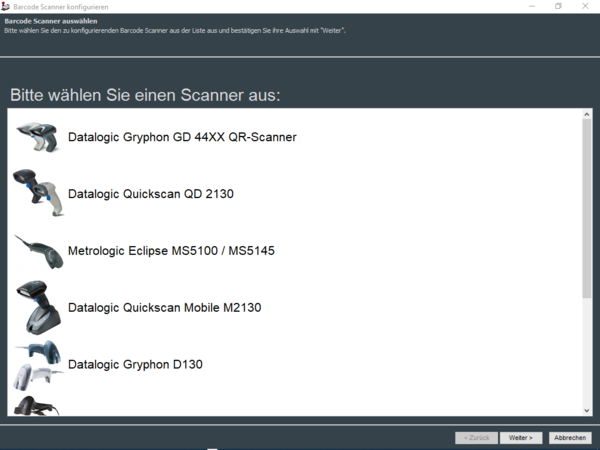Screen dimensions: 600x450
Task: Click the scanner list scroll-down arrow
Action: (587, 409)
